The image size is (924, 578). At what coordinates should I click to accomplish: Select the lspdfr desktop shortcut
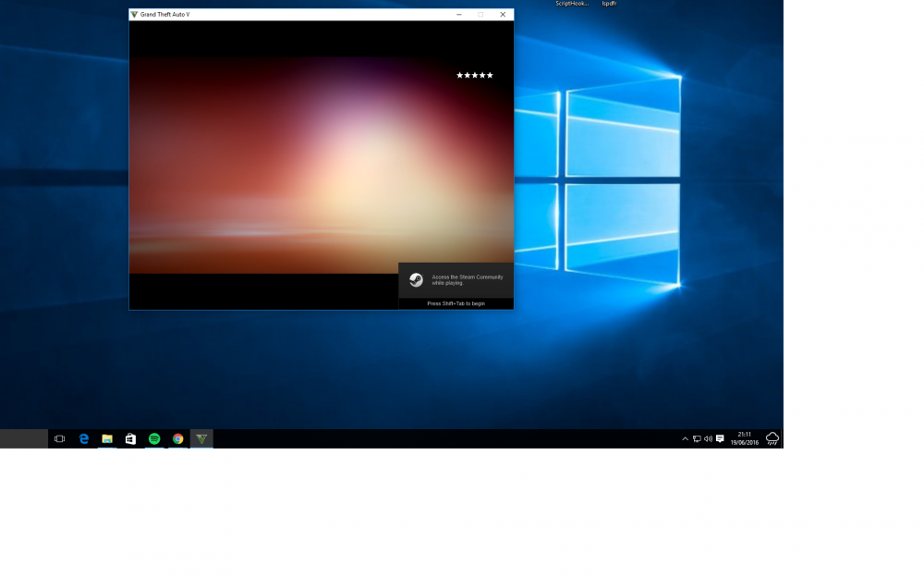tap(609, 4)
